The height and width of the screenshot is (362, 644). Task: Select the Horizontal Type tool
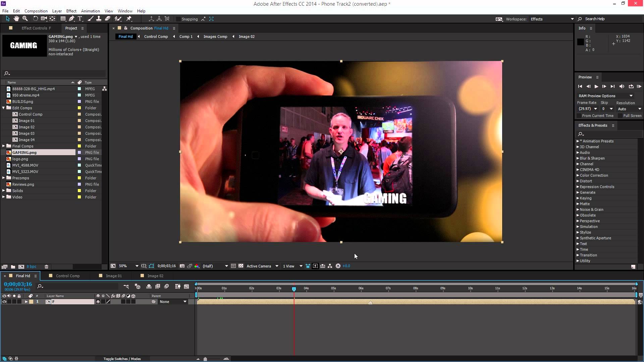click(x=80, y=19)
